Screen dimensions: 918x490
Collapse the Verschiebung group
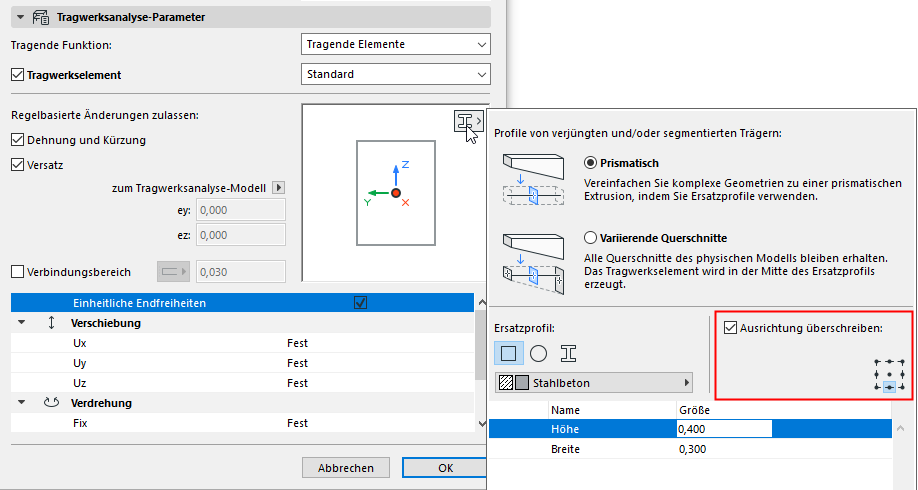pos(22,324)
